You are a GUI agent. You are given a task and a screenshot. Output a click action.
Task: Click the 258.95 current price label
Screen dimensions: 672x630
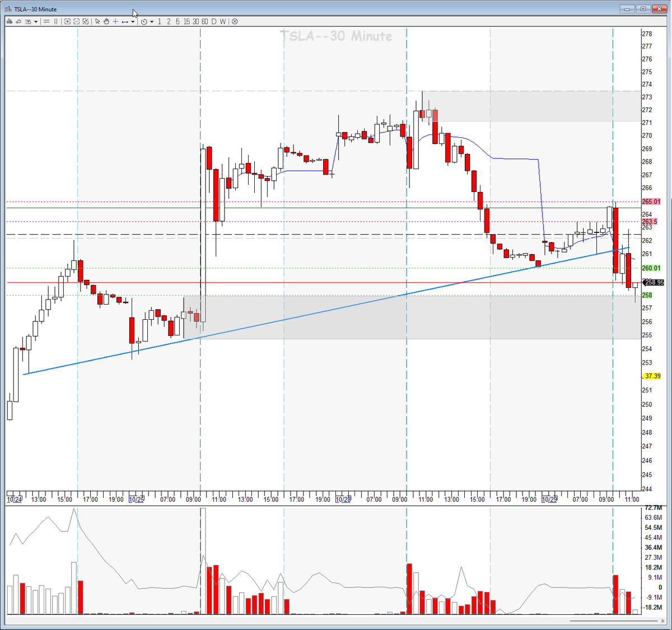[x=654, y=283]
